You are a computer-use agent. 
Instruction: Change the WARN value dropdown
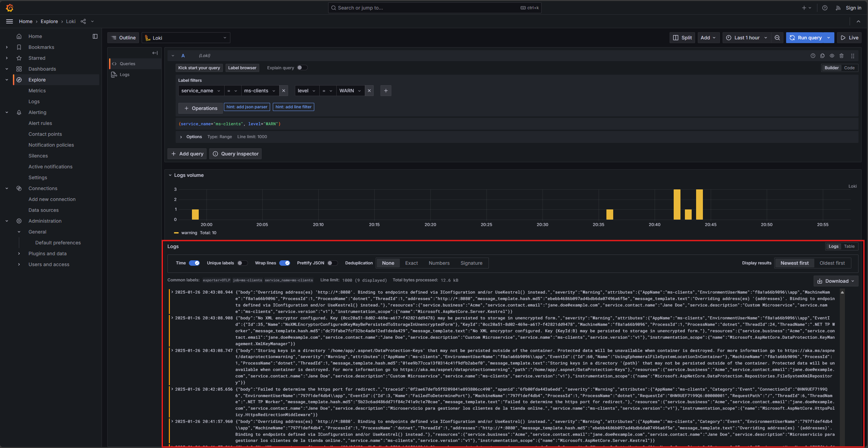(x=350, y=91)
